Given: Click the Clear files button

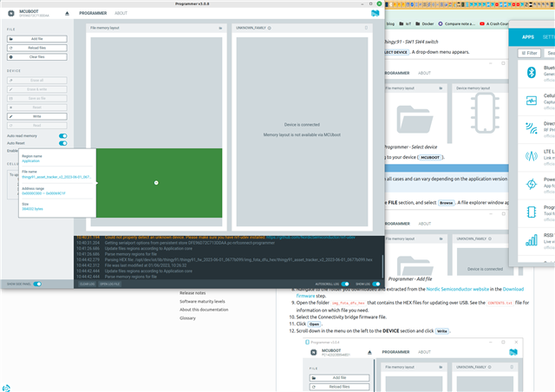Looking at the screenshot, I should (x=36, y=57).
